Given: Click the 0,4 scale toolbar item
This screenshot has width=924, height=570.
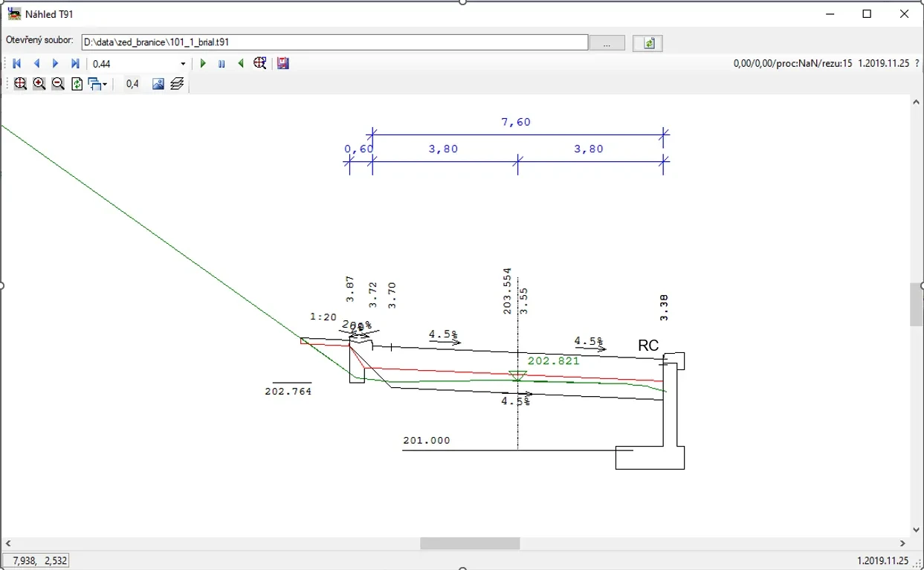Looking at the screenshot, I should click(x=132, y=84).
